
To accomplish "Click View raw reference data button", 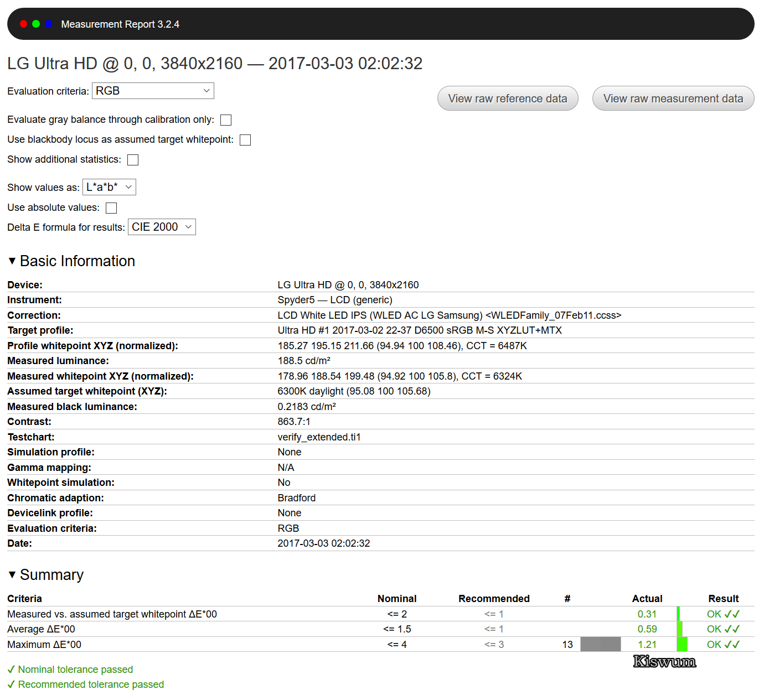I will coord(508,98).
